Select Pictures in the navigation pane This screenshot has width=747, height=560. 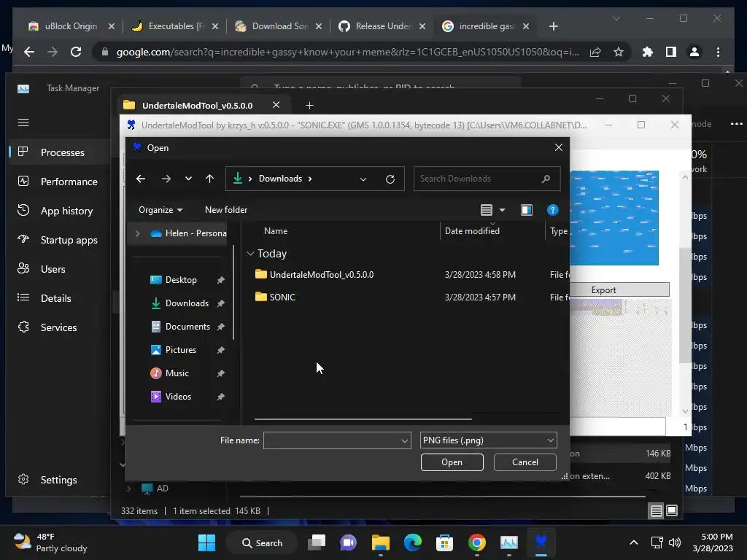click(x=181, y=350)
